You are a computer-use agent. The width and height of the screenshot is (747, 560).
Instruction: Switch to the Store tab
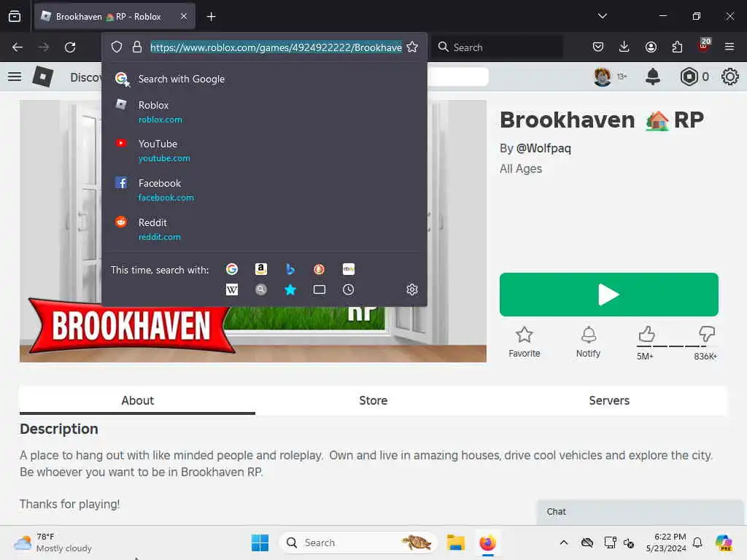click(373, 400)
